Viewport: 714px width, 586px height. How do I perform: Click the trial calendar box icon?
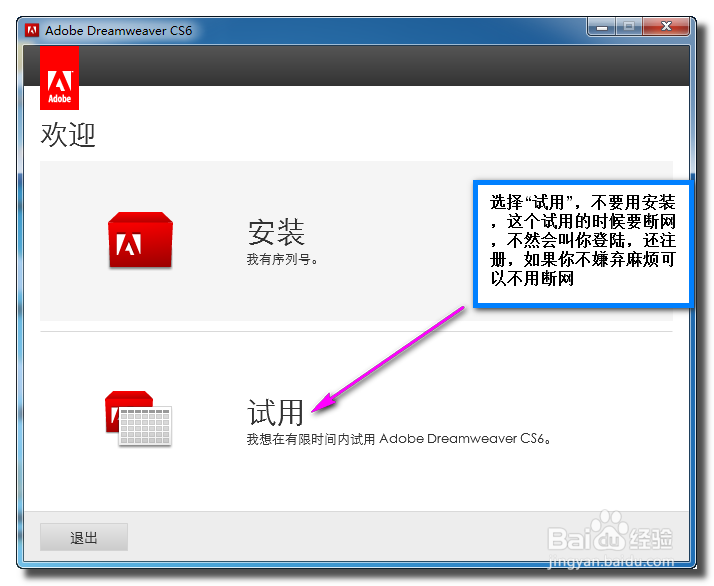(138, 418)
